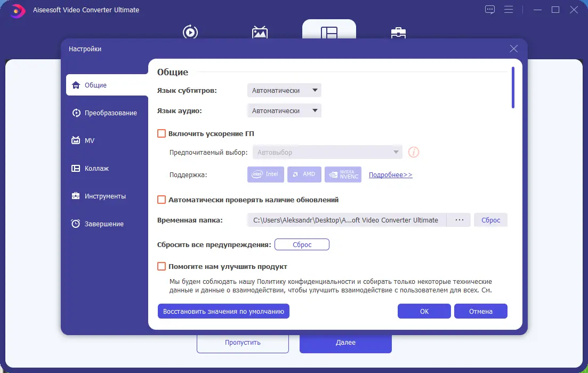Click the toolbox icon beside Инструменты
The width and height of the screenshot is (588, 373).
pos(76,196)
